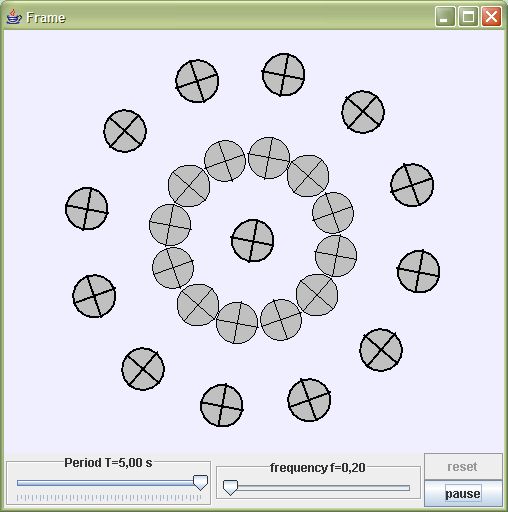Close the Frame window
Viewport: 508px width, 512px height.
tap(491, 17)
